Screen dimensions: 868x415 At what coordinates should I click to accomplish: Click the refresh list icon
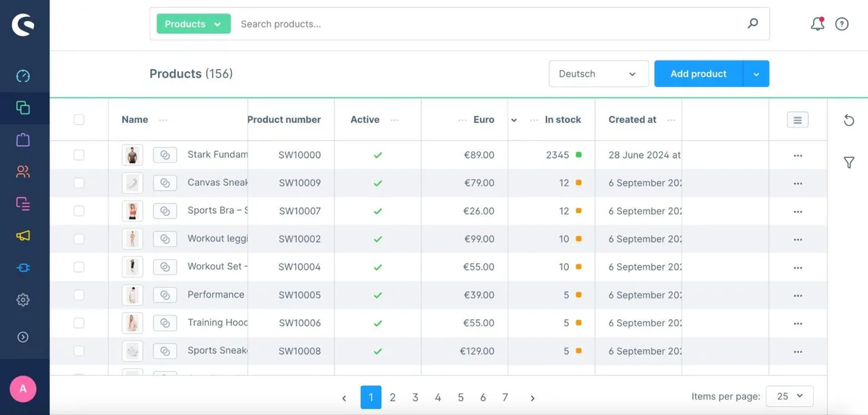point(849,120)
